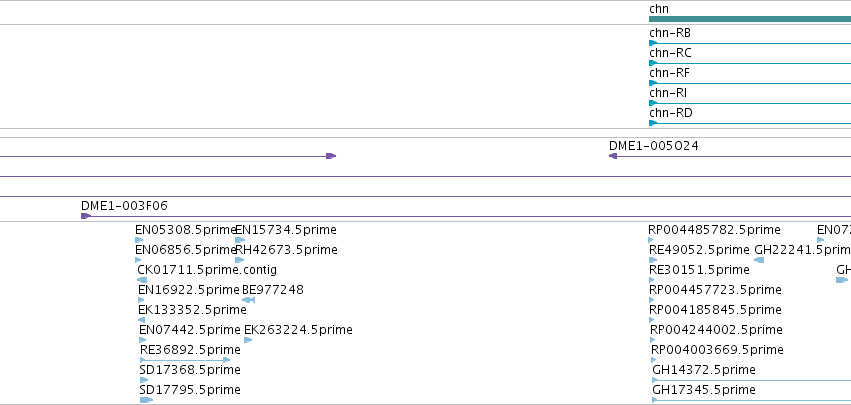Click the BE977248 double-arrow glyph
Screen dimensions: 851x405
249,300
